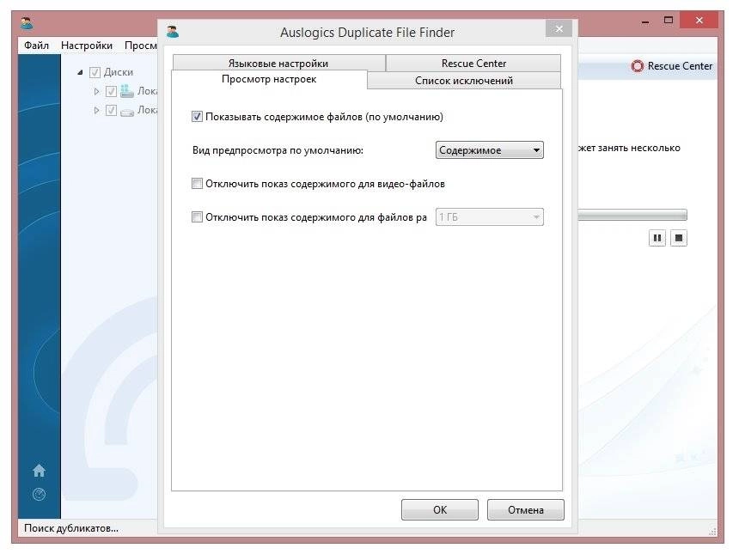Click the home icon in the sidebar
Image resolution: width=739 pixels, height=560 pixels.
(40, 470)
